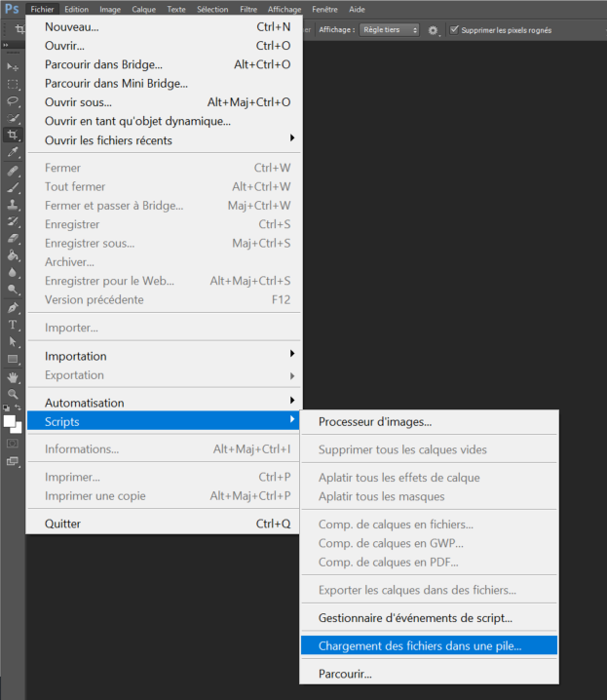Choose Processeur d'images... script
607x700 pixels.
pyautogui.click(x=429, y=422)
